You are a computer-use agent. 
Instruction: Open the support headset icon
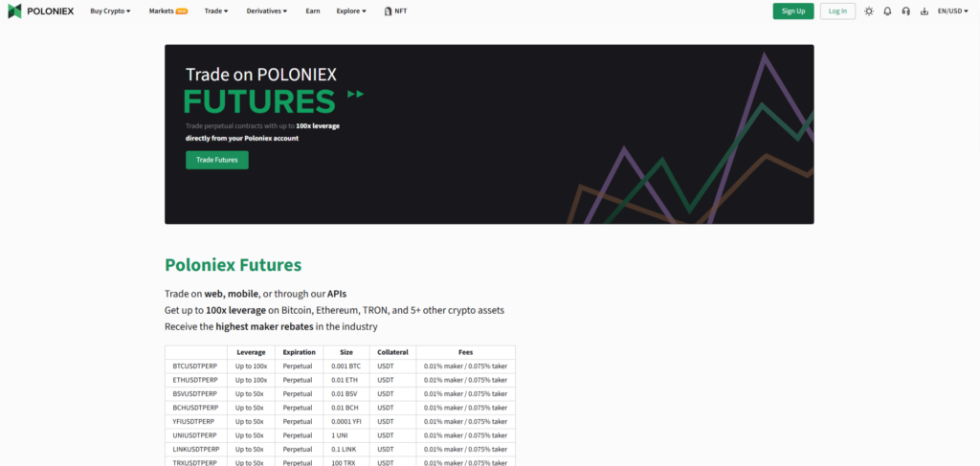[x=905, y=11]
